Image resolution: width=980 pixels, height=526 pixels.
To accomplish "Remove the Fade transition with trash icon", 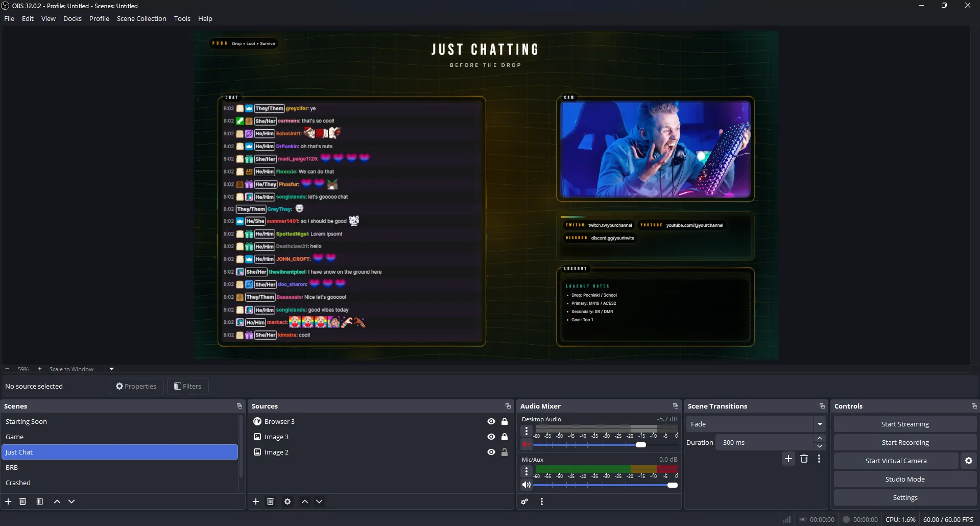I will (x=804, y=459).
